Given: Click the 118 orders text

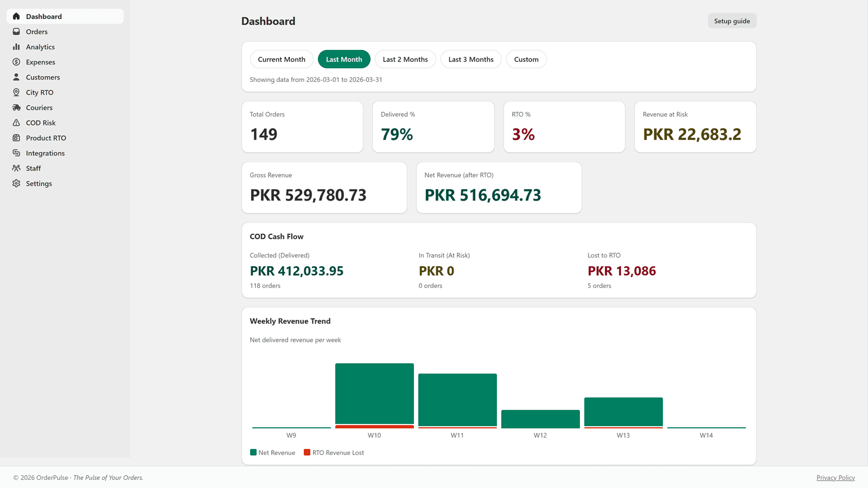Looking at the screenshot, I should pyautogui.click(x=265, y=286).
